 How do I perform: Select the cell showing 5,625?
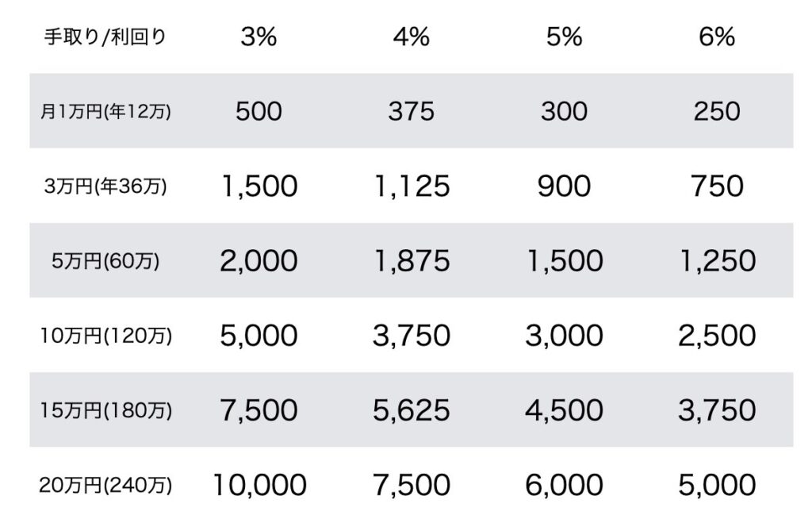point(412,410)
